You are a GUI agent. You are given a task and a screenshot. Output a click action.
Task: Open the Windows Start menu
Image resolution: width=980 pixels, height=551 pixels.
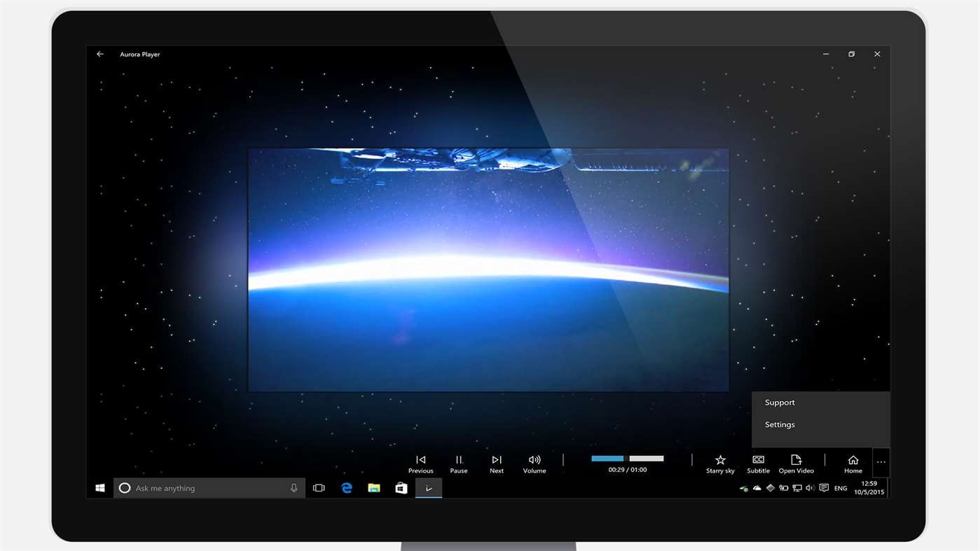pos(100,488)
